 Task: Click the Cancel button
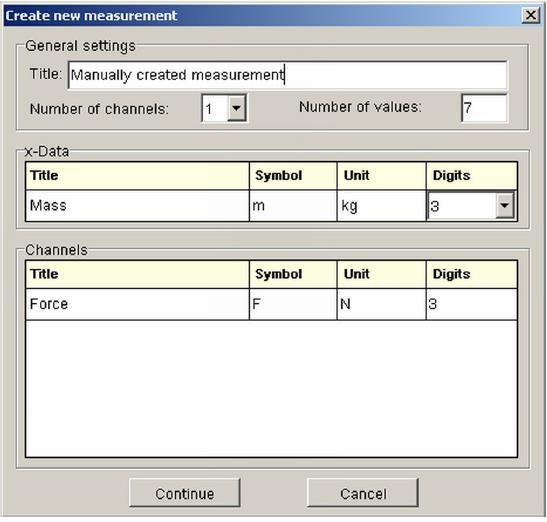363,493
